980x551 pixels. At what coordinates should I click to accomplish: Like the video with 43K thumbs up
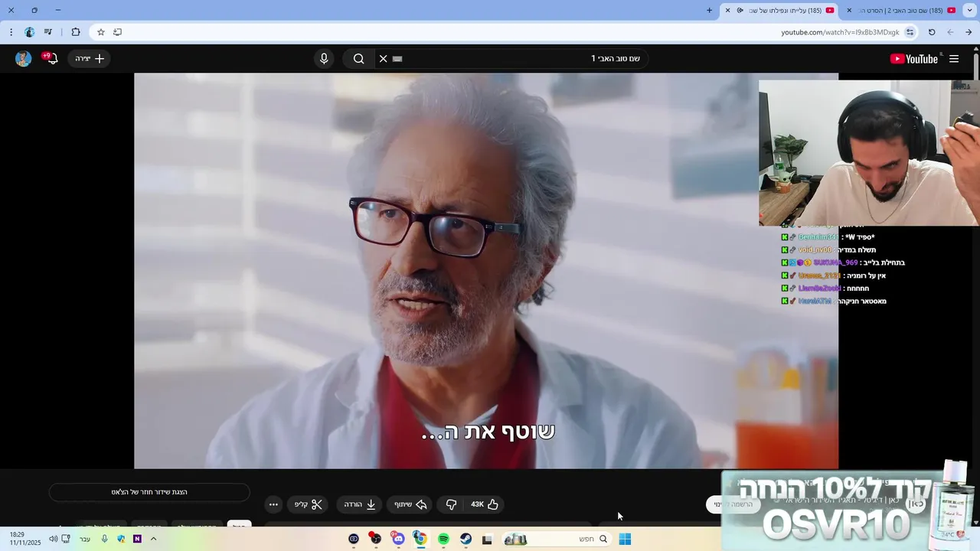(485, 504)
